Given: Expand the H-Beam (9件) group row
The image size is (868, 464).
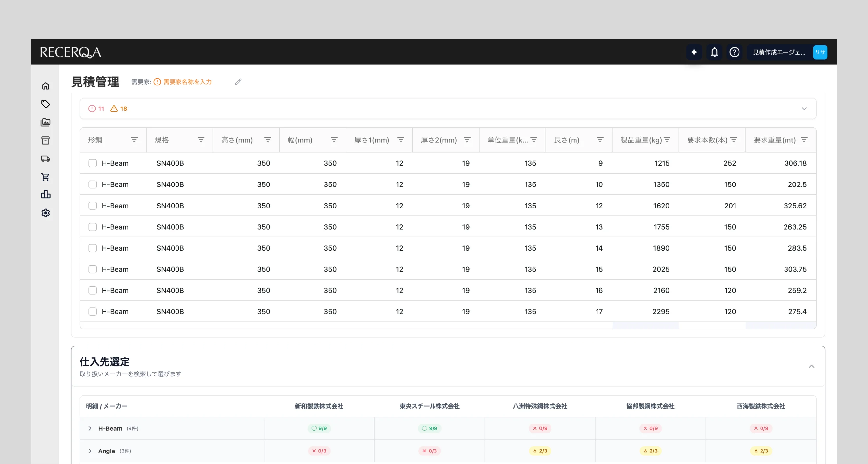Looking at the screenshot, I should [90, 428].
